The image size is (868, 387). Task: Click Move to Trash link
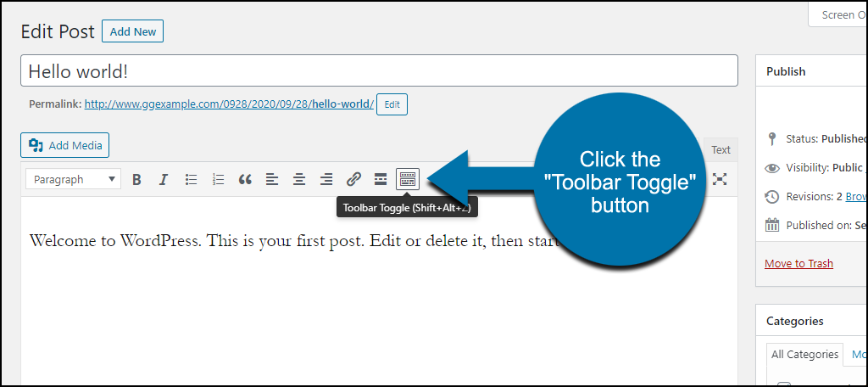click(798, 263)
